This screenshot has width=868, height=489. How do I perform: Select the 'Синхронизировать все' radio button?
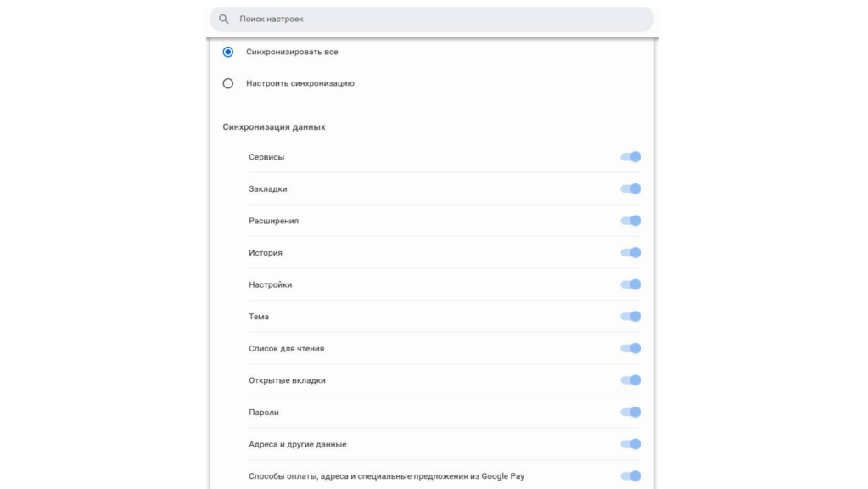228,52
